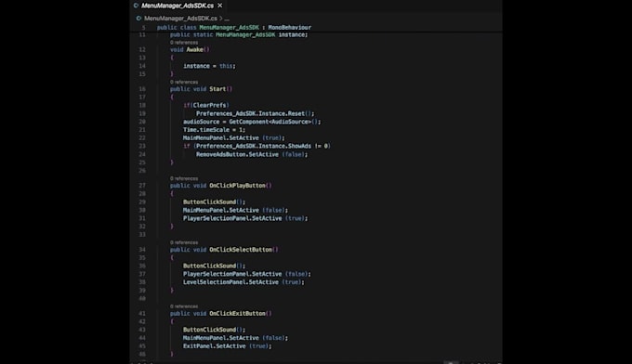Click 'MainMenuPanel.SetActive (false);' on line 30
The height and width of the screenshot is (364, 632).
(235, 210)
